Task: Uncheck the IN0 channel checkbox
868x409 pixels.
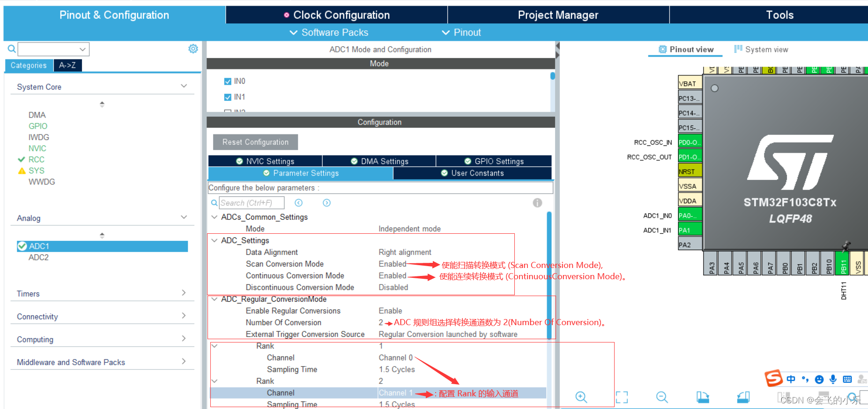Action: click(x=228, y=82)
